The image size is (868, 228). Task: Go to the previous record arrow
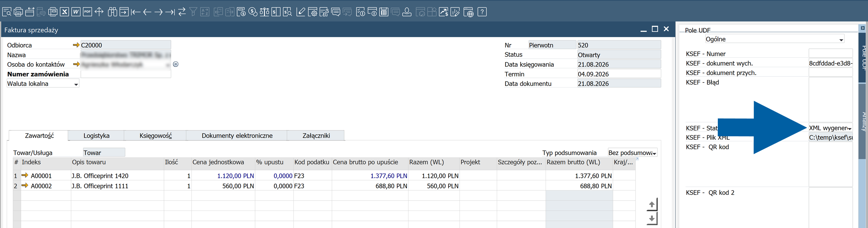tap(147, 12)
